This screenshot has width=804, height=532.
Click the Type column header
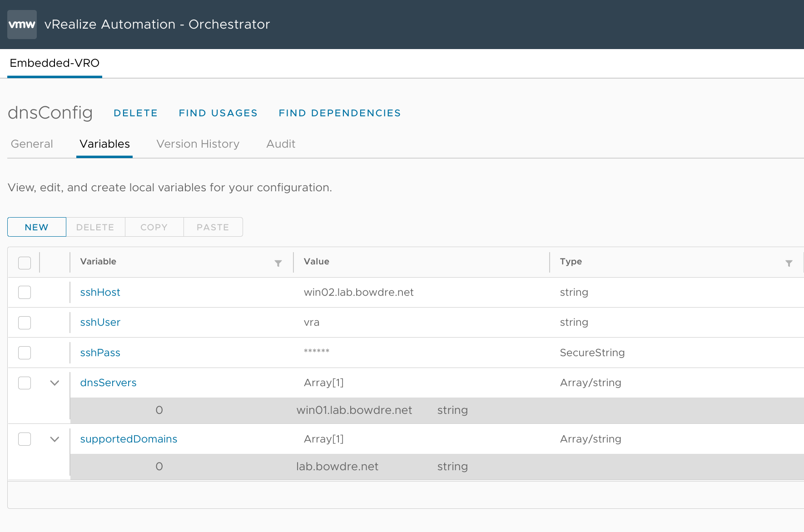coord(571,261)
